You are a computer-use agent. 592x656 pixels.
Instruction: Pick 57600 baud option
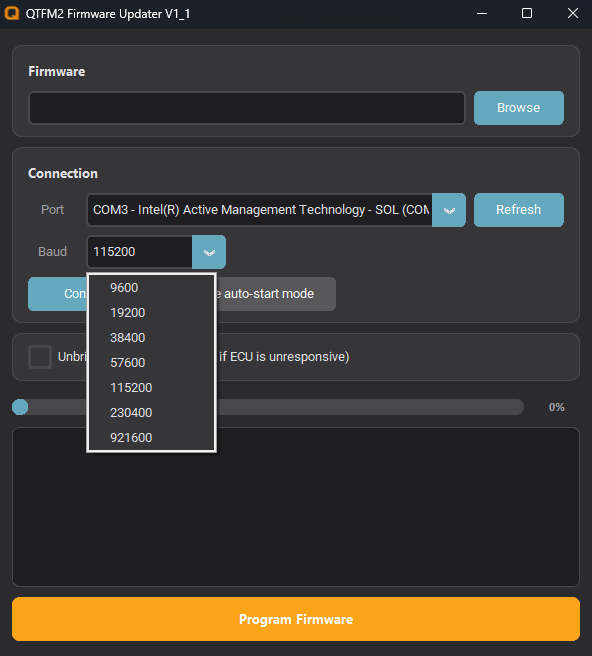151,363
